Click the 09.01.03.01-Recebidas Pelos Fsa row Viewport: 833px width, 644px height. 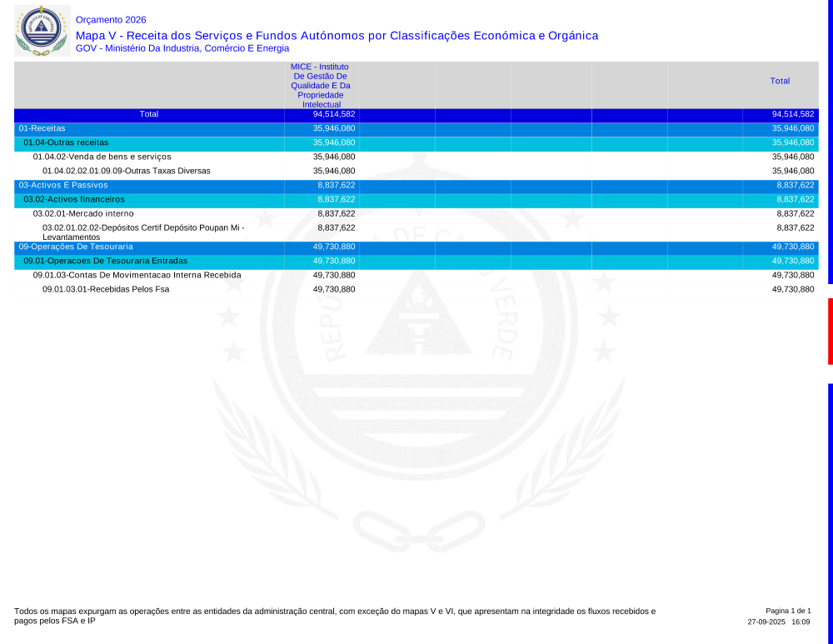pyautogui.click(x=105, y=289)
